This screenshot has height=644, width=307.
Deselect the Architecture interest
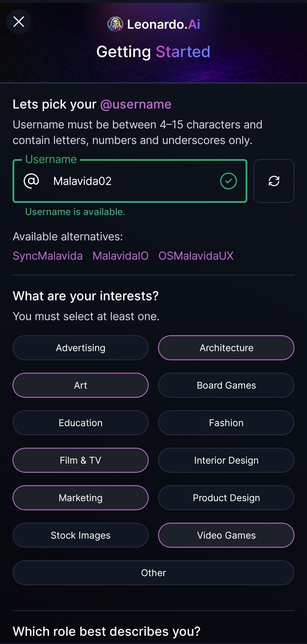(226, 348)
